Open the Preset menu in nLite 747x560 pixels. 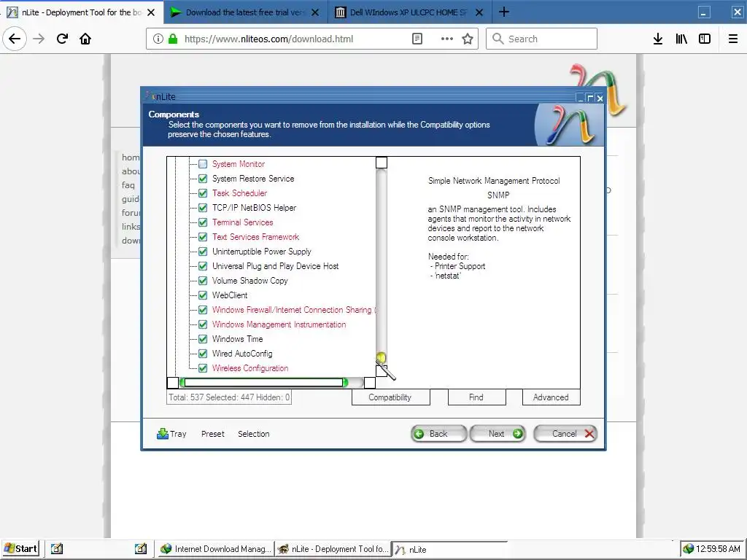(x=212, y=434)
